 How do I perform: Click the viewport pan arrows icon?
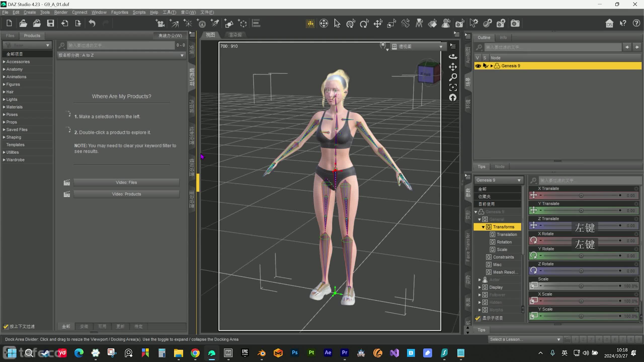453,67
